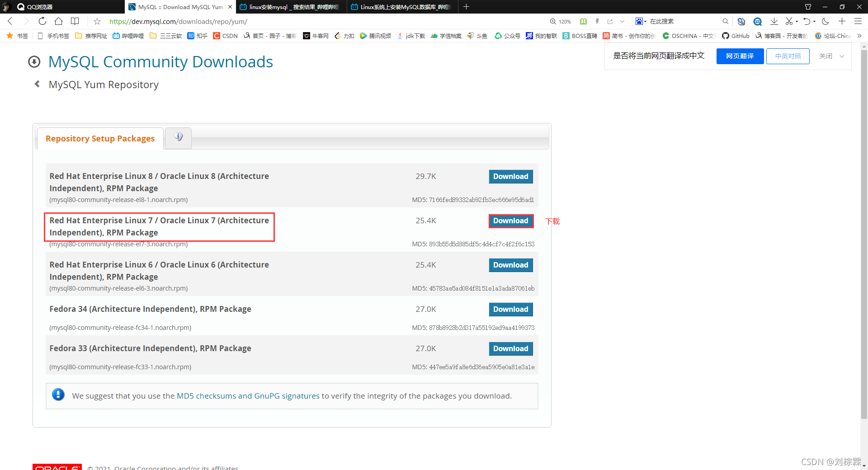Open the downloads arrow icon

[x=774, y=21]
